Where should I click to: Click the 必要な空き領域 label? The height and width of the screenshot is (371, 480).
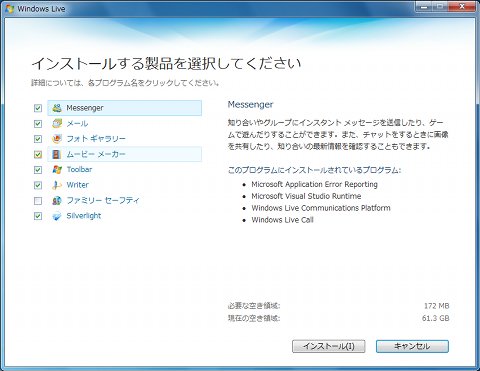tap(254, 306)
